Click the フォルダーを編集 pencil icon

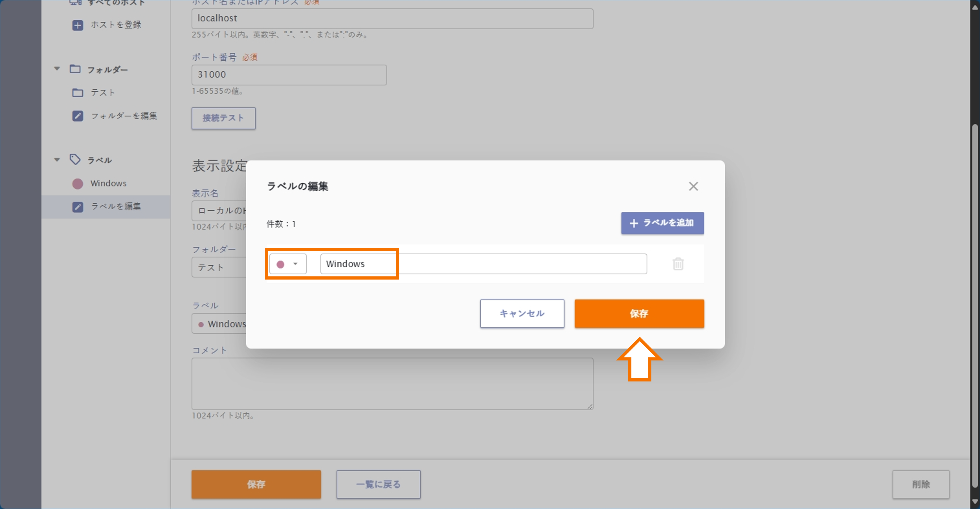tap(78, 116)
